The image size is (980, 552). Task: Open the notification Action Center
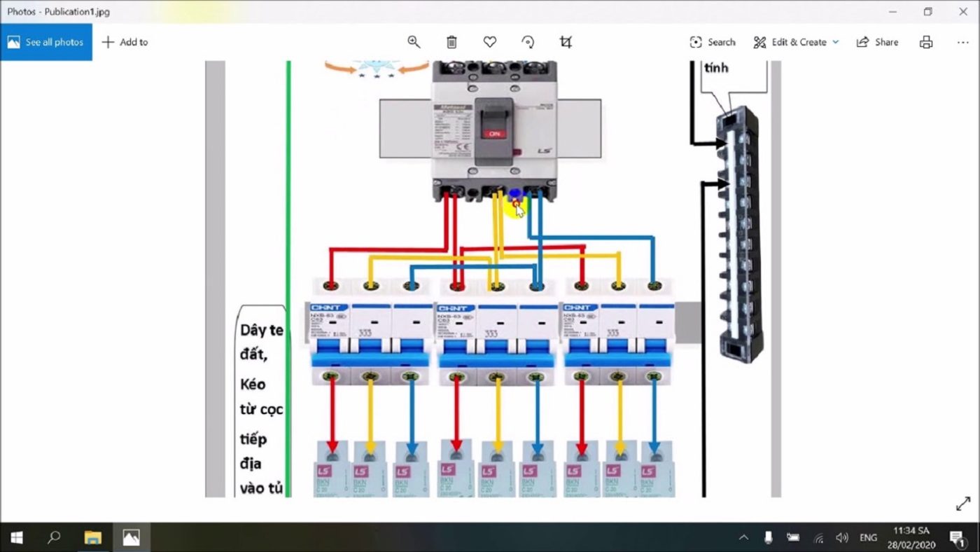point(957,537)
